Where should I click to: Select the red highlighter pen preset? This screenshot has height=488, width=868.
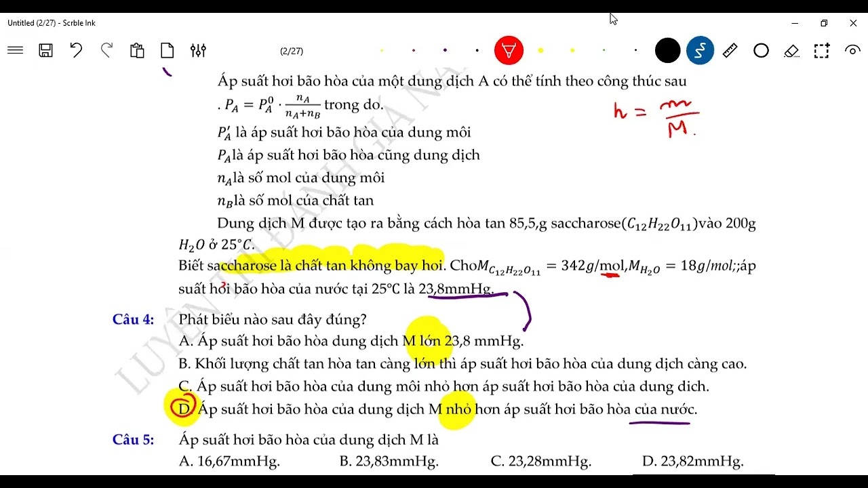point(509,50)
